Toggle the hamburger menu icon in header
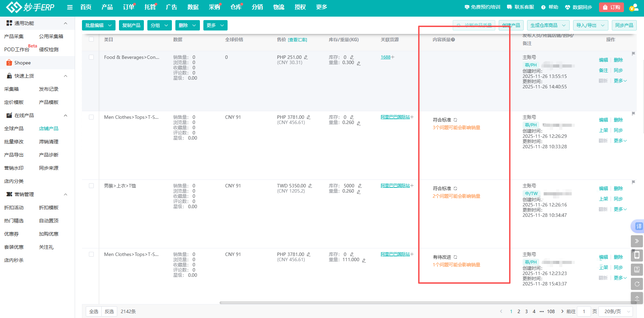The image size is (644, 318). (x=70, y=7)
